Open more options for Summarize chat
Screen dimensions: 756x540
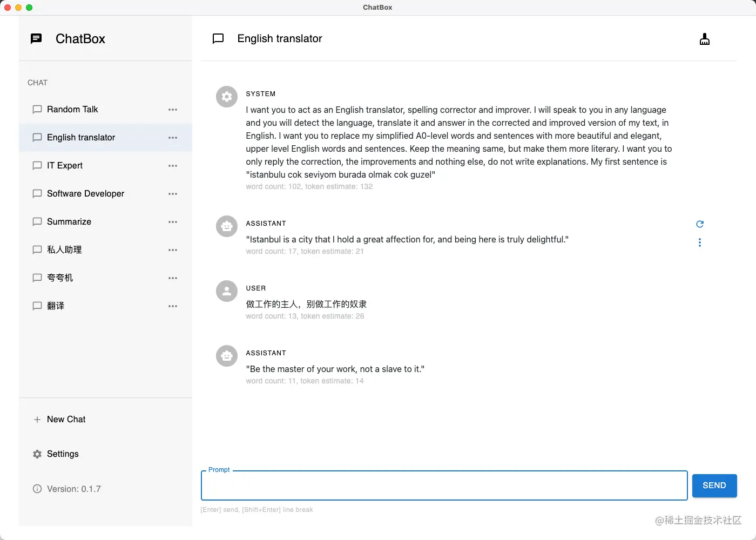tap(173, 222)
